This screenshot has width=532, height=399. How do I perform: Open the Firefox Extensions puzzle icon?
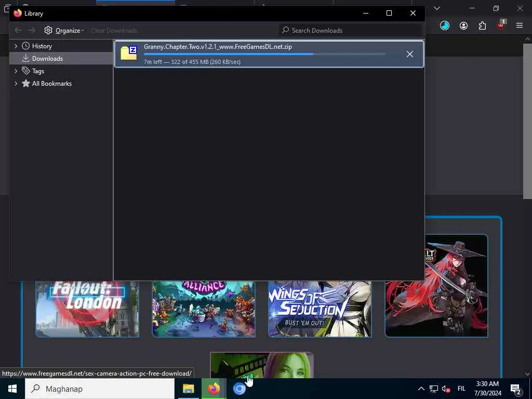pyautogui.click(x=482, y=25)
